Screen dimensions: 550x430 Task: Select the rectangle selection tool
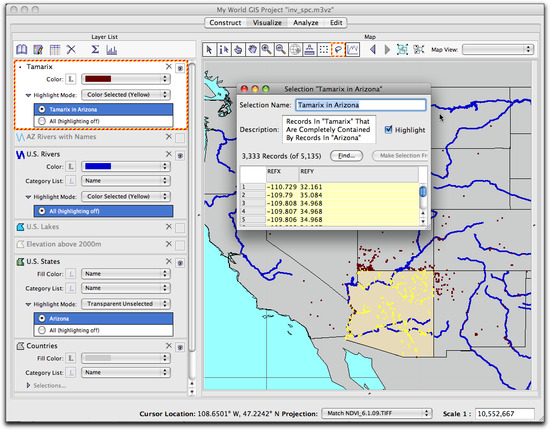[x=324, y=49]
